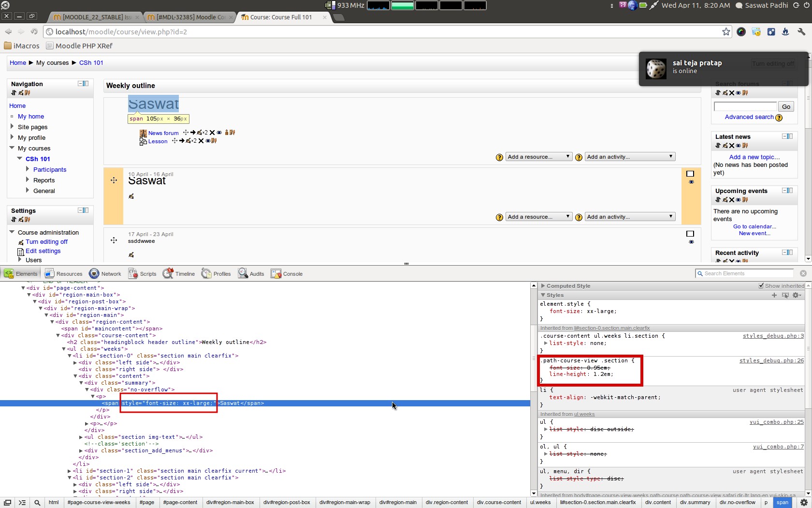Image resolution: width=812 pixels, height=508 pixels.
Task: Hide the 10 April week with eye icon
Action: click(x=691, y=182)
